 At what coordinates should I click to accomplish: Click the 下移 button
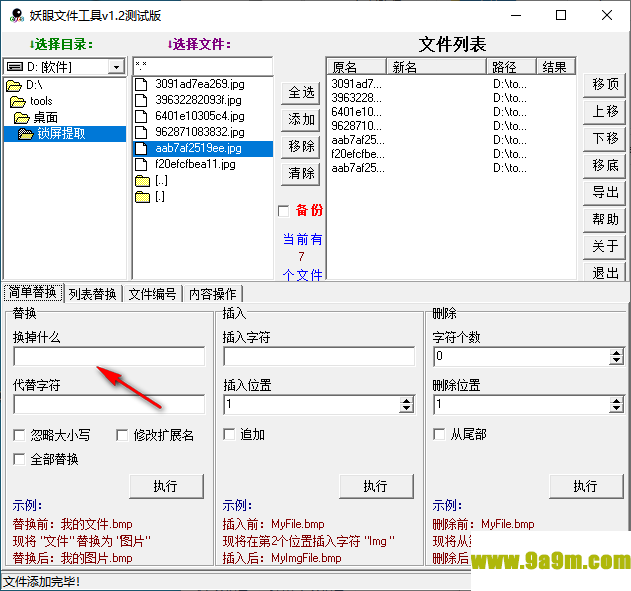(x=604, y=138)
